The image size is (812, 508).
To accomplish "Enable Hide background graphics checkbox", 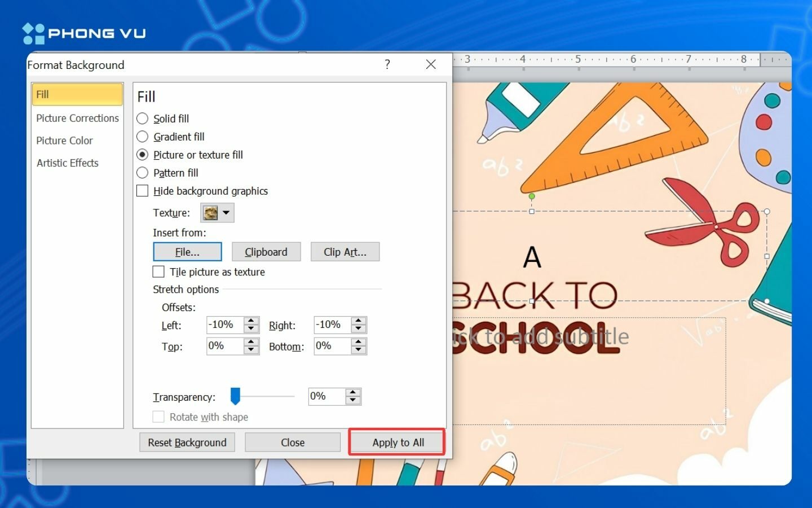I will pyautogui.click(x=143, y=191).
